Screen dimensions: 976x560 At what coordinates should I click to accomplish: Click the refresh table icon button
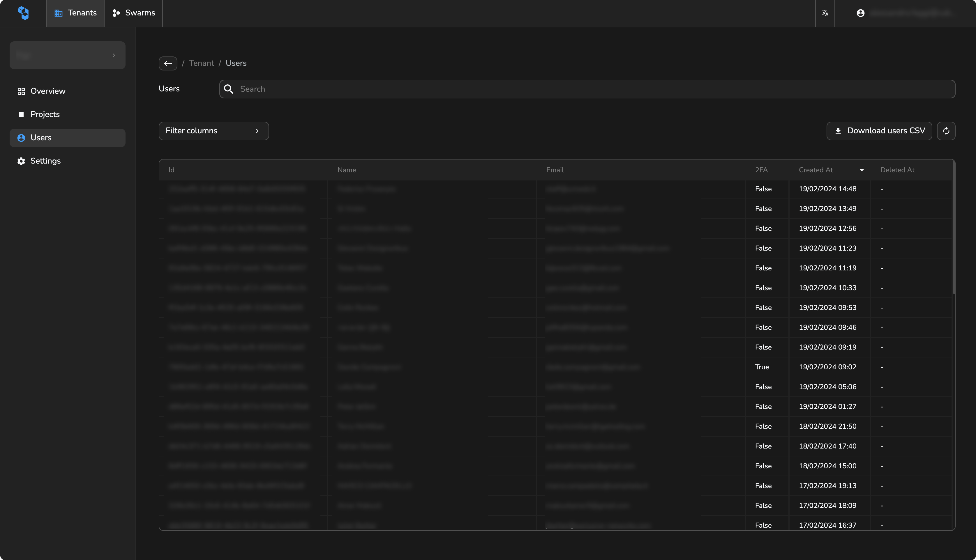[946, 131]
